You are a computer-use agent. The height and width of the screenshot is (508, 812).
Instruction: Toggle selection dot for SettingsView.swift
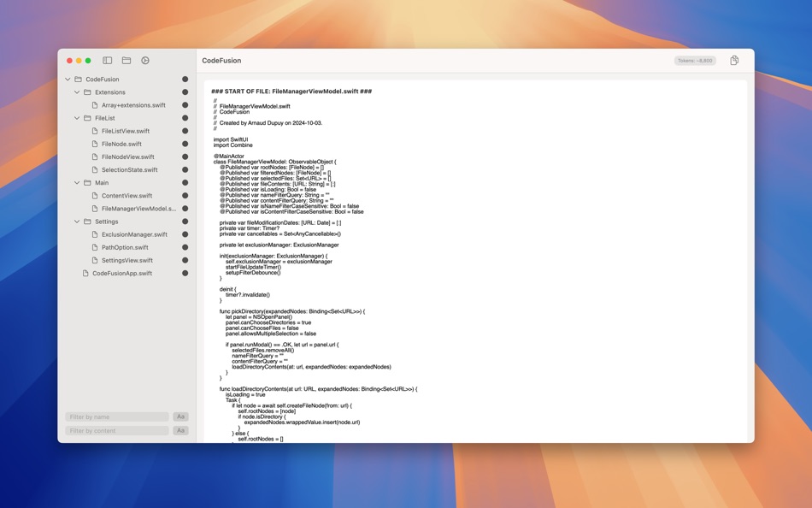[x=185, y=261]
